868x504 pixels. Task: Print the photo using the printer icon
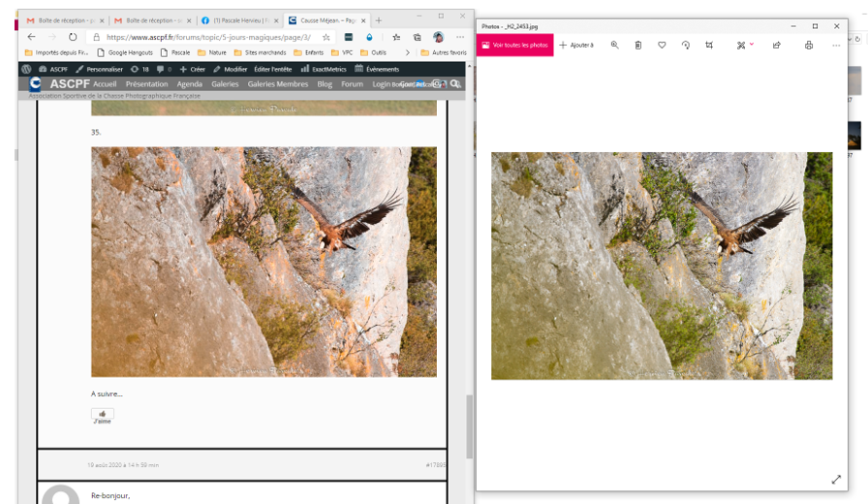pyautogui.click(x=809, y=45)
